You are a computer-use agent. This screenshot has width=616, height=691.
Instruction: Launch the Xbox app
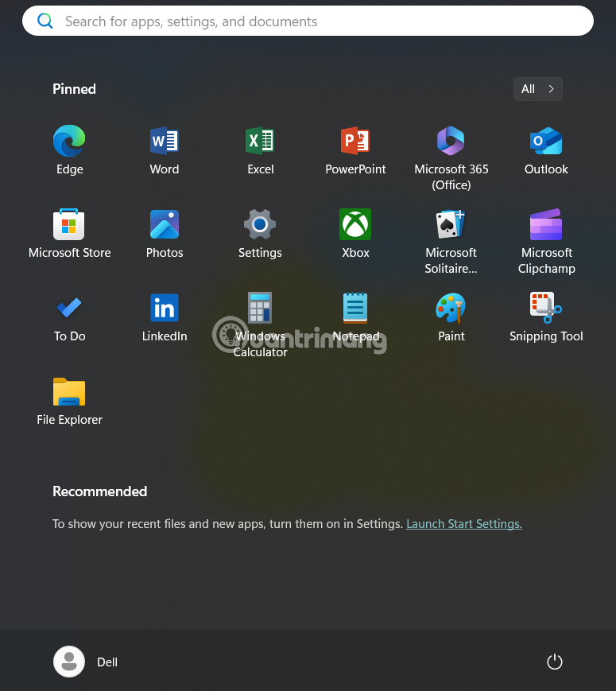(355, 224)
